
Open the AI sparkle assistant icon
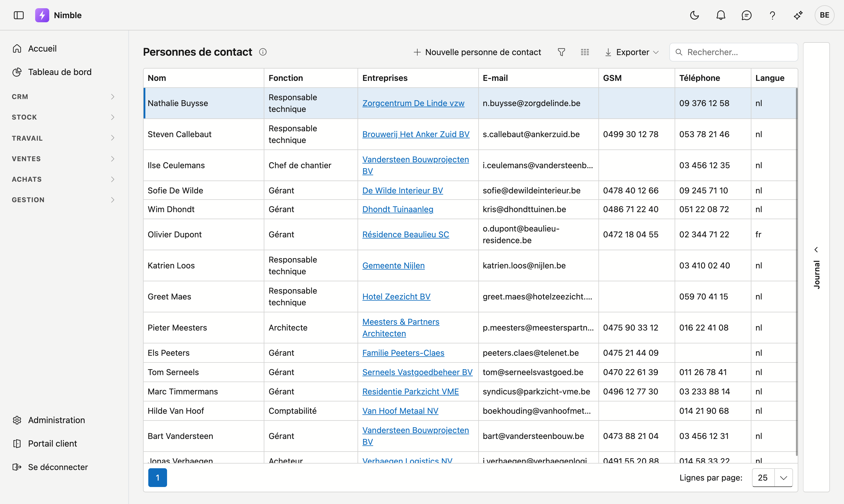pyautogui.click(x=798, y=15)
